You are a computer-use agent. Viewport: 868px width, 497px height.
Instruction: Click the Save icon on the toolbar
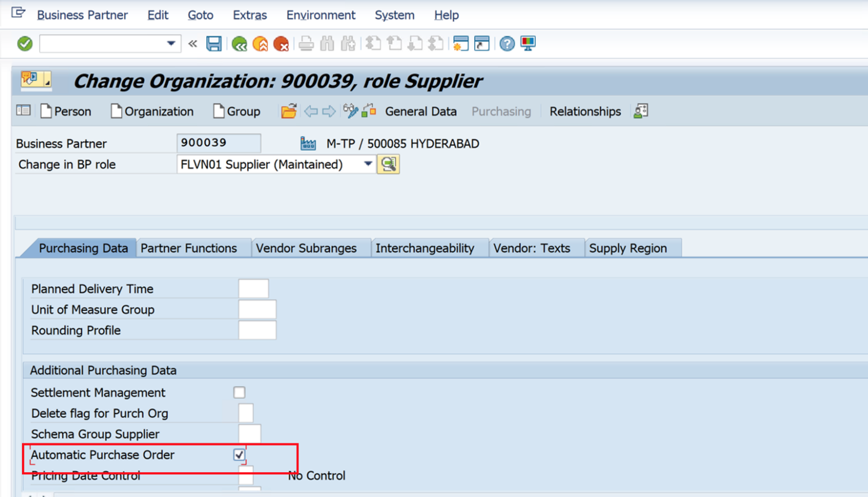coord(214,43)
